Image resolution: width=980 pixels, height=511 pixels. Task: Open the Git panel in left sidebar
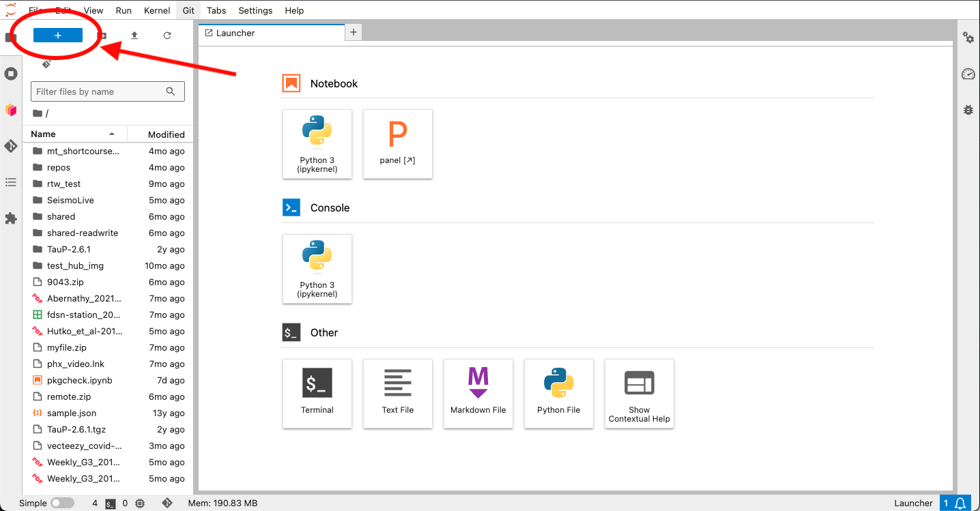pos(11,146)
